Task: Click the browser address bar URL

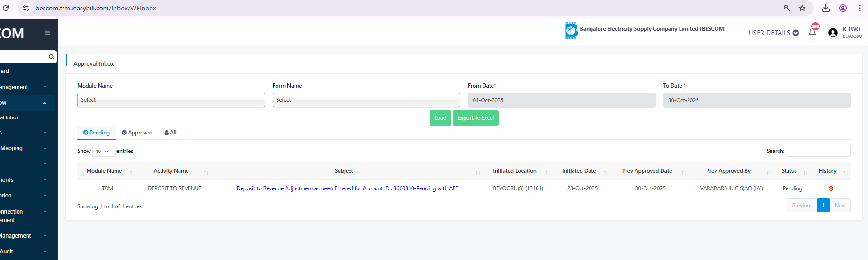Action: [x=96, y=8]
